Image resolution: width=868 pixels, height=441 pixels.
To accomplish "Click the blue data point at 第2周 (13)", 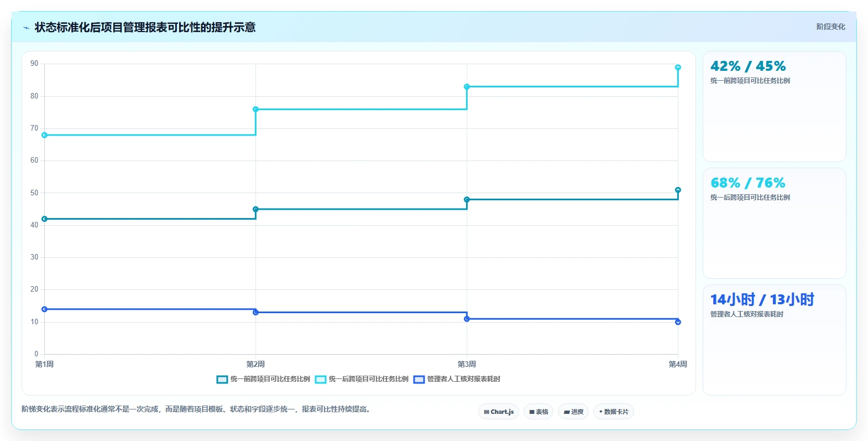I will (x=255, y=313).
